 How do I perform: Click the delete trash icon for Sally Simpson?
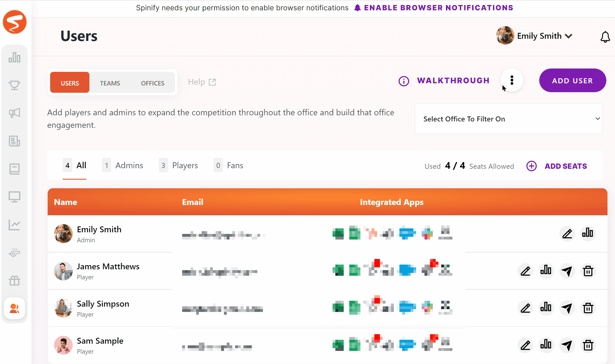[x=589, y=308]
